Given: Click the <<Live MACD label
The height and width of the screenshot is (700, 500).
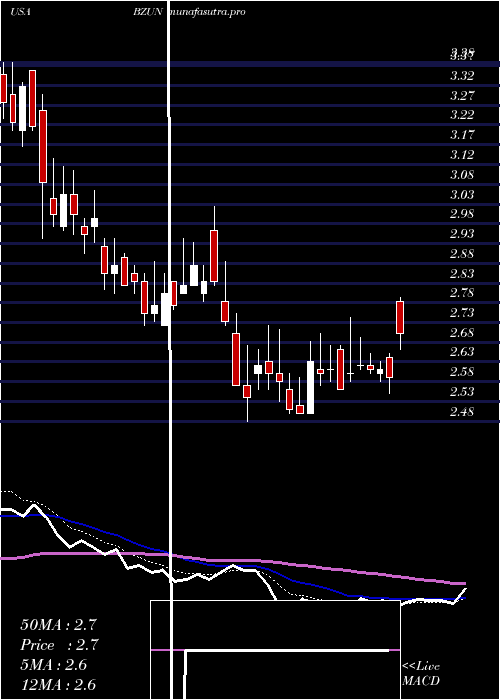Looking at the screenshot, I should 421,673.
